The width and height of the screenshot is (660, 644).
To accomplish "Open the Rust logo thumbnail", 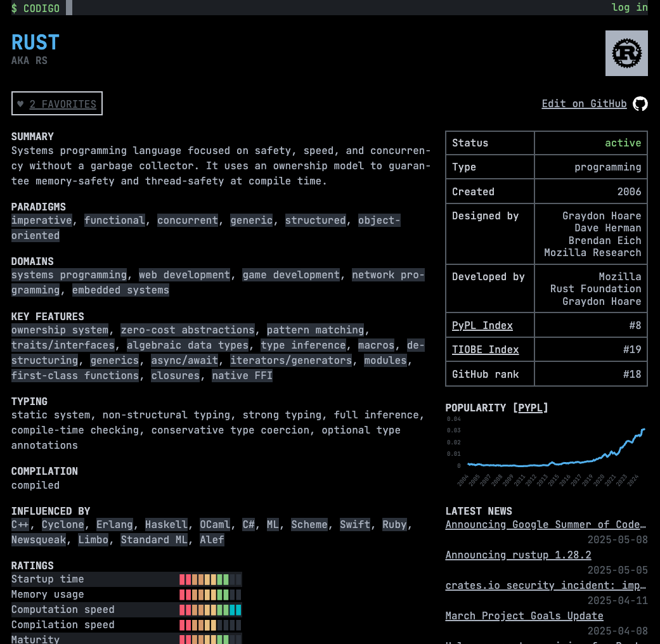I will [x=626, y=53].
